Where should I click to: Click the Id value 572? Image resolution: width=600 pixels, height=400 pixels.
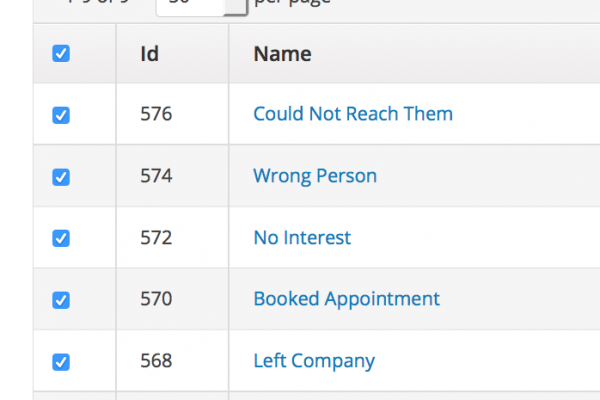pos(156,238)
